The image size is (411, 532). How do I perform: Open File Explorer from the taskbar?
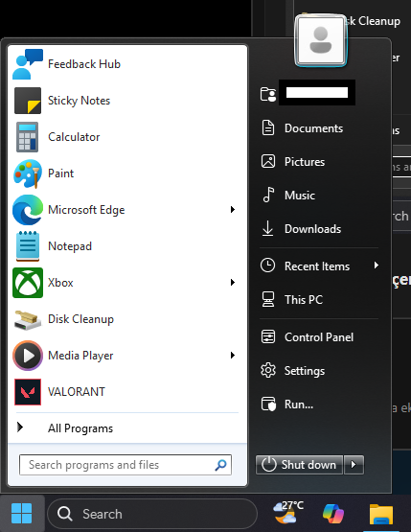point(381,514)
